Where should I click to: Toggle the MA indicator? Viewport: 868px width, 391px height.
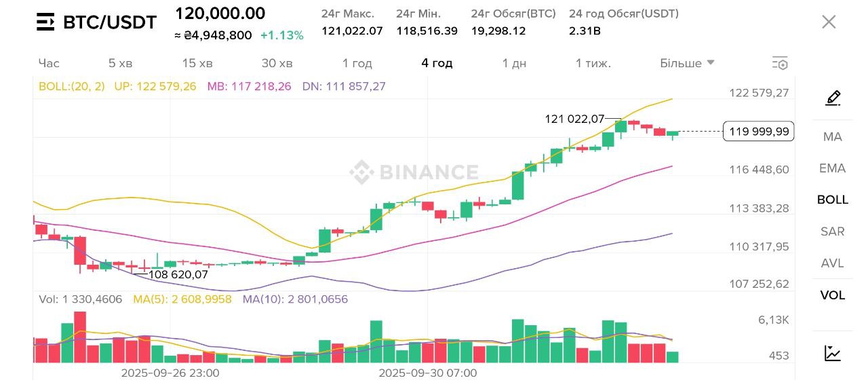coord(833,137)
